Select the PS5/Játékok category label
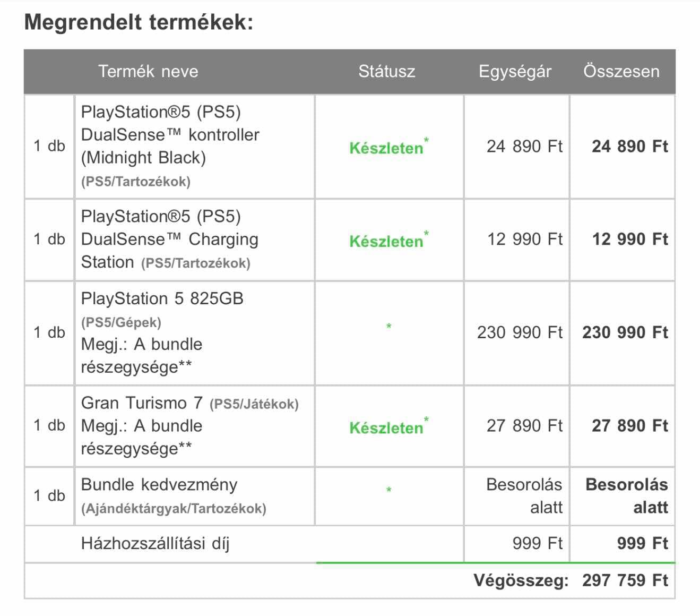The height and width of the screenshot is (616, 700). click(x=254, y=405)
